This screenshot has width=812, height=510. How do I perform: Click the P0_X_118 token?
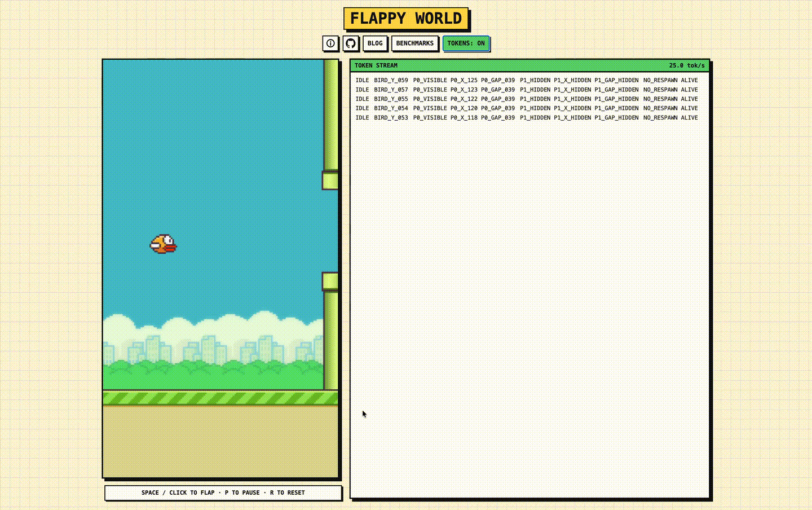[x=464, y=118]
